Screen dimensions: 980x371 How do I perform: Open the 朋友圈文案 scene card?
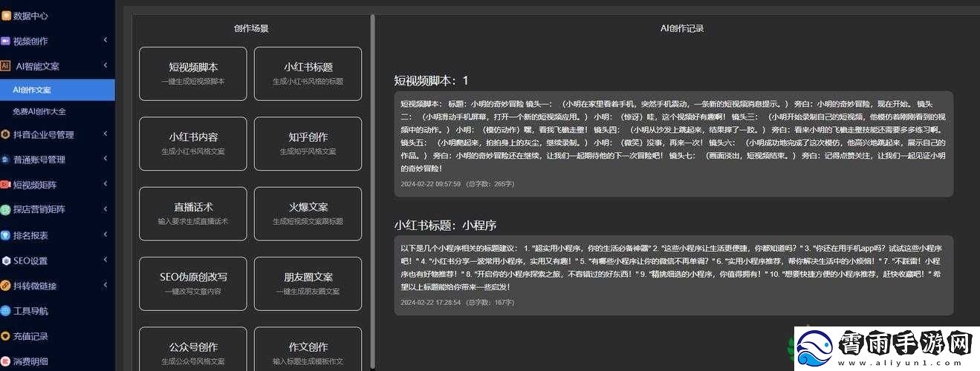308,283
